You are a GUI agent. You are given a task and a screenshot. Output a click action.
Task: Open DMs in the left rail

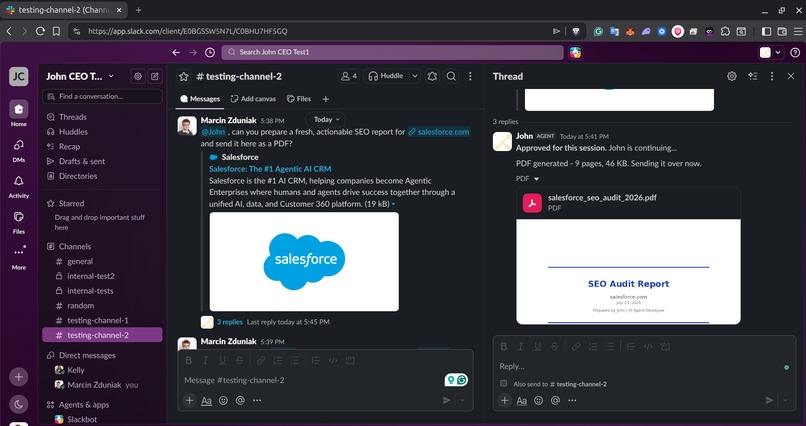click(x=19, y=150)
